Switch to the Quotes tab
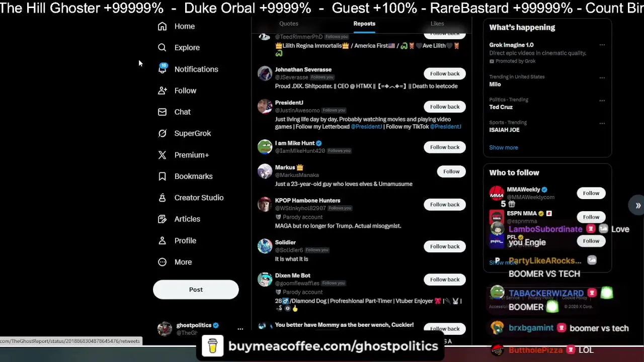644x362 pixels. pos(289,24)
